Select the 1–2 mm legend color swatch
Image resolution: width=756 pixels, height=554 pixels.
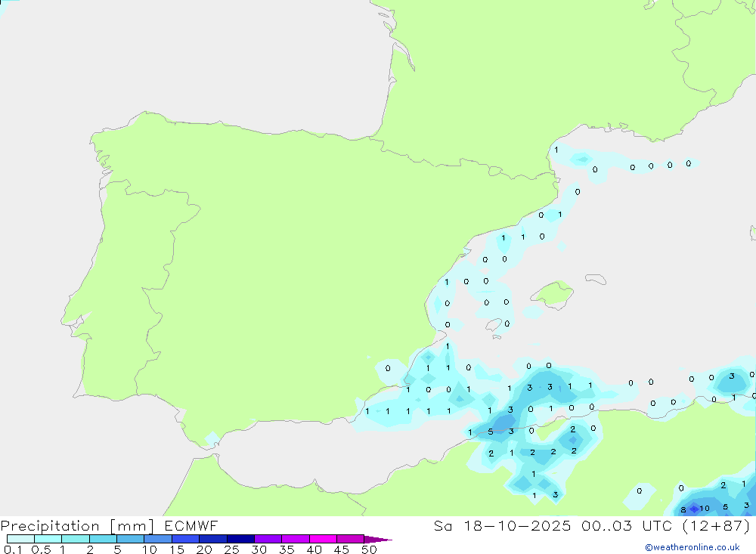pos(76,539)
